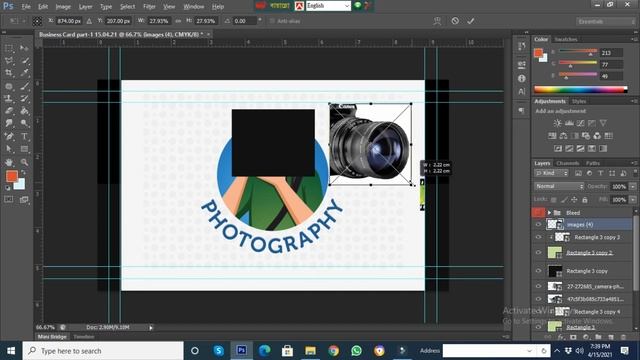Switch to warp mode icon
640x360 pixels.
(437, 21)
